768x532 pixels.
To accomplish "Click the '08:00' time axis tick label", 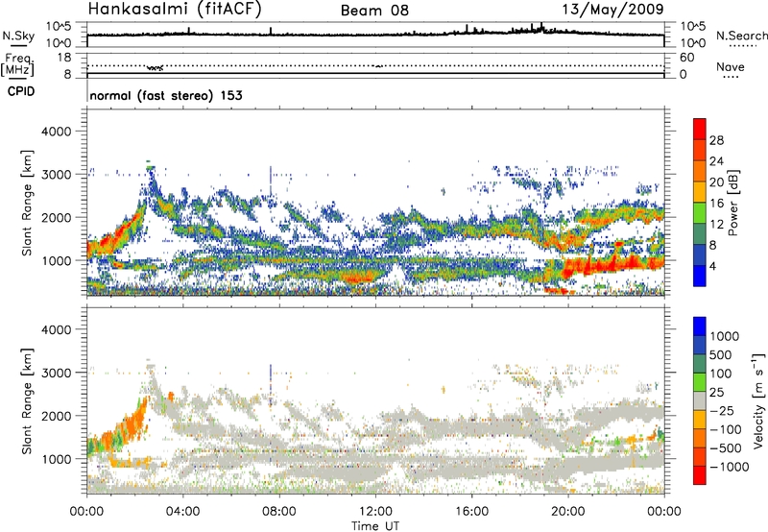I will [x=279, y=512].
